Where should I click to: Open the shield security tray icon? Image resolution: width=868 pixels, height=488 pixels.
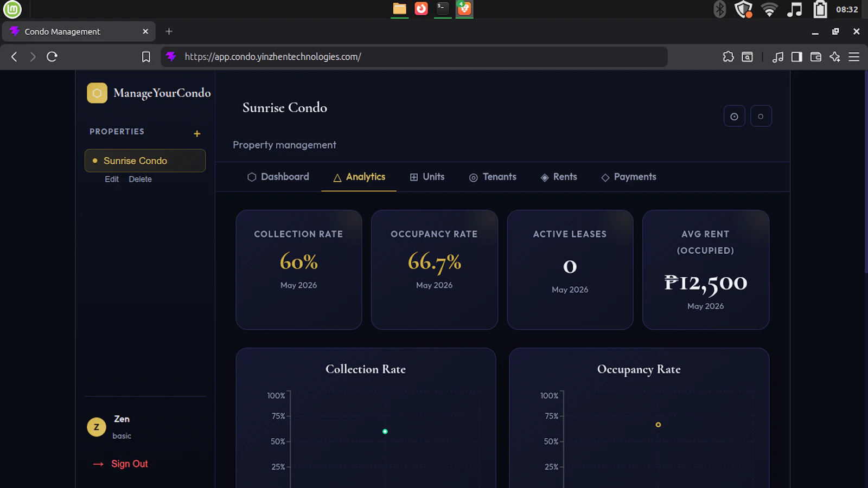click(x=744, y=9)
